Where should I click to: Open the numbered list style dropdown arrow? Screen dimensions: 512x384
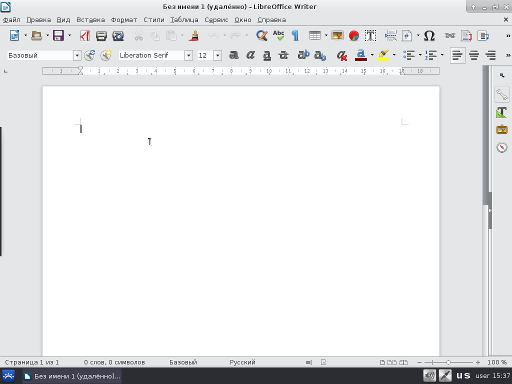[442, 55]
